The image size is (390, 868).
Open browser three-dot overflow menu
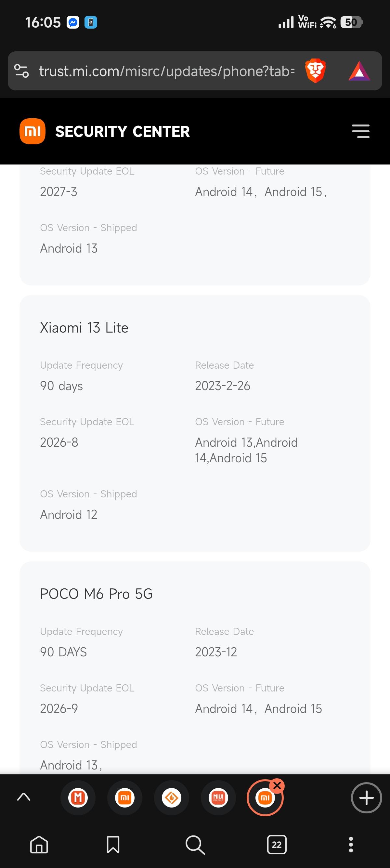[x=351, y=844]
